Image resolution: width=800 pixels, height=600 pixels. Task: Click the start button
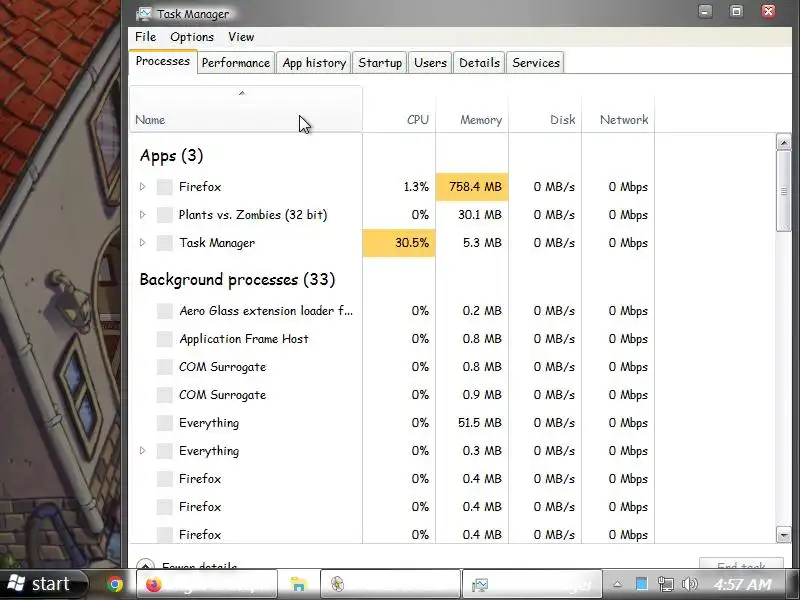[44, 584]
